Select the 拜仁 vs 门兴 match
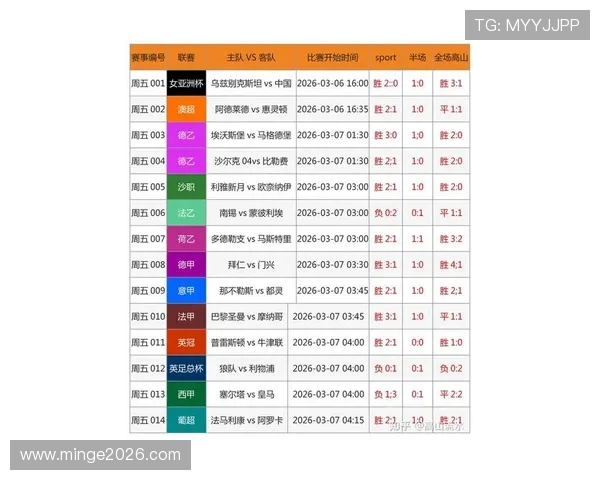This screenshot has width=600, height=480. (251, 264)
